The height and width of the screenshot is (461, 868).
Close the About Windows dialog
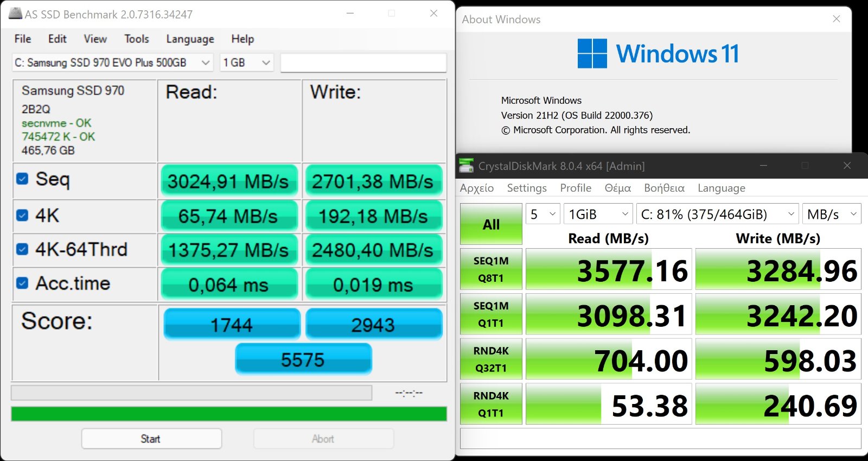click(837, 19)
